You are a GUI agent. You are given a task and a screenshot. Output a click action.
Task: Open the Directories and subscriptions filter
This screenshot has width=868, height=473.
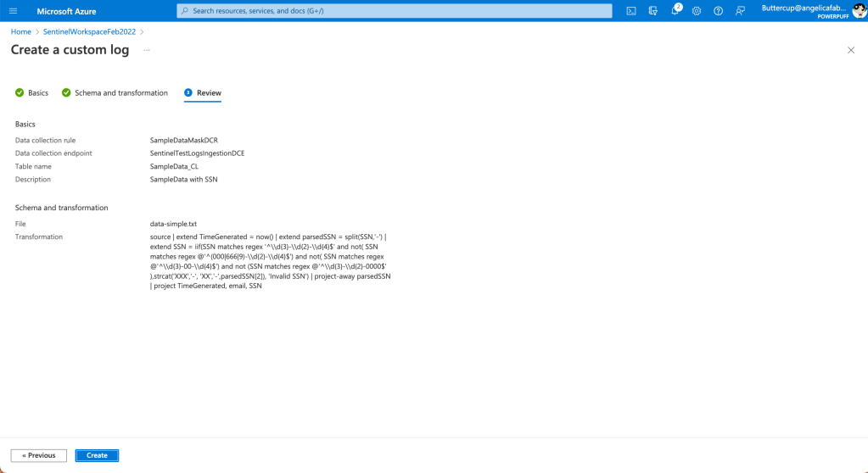[x=653, y=11]
